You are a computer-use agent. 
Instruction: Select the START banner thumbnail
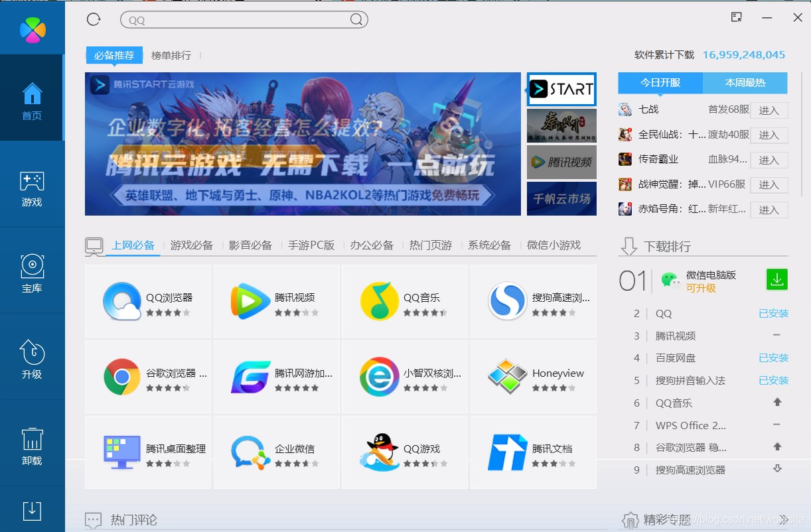(561, 90)
